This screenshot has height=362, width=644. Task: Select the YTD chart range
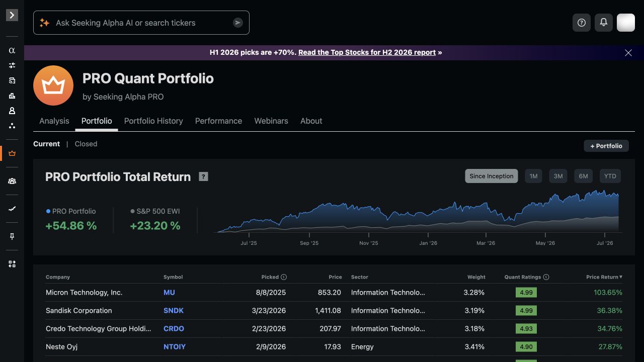[x=610, y=176]
